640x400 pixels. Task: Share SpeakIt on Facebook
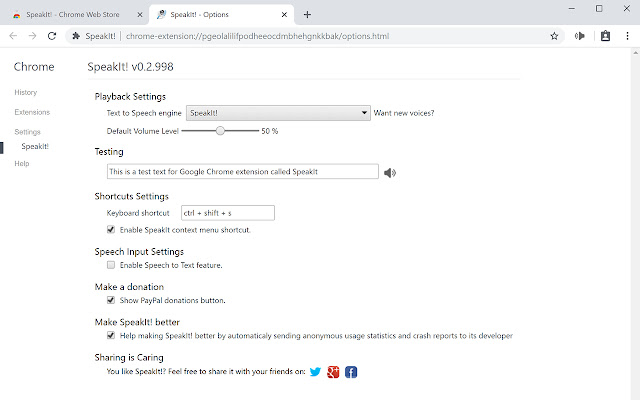pos(351,372)
